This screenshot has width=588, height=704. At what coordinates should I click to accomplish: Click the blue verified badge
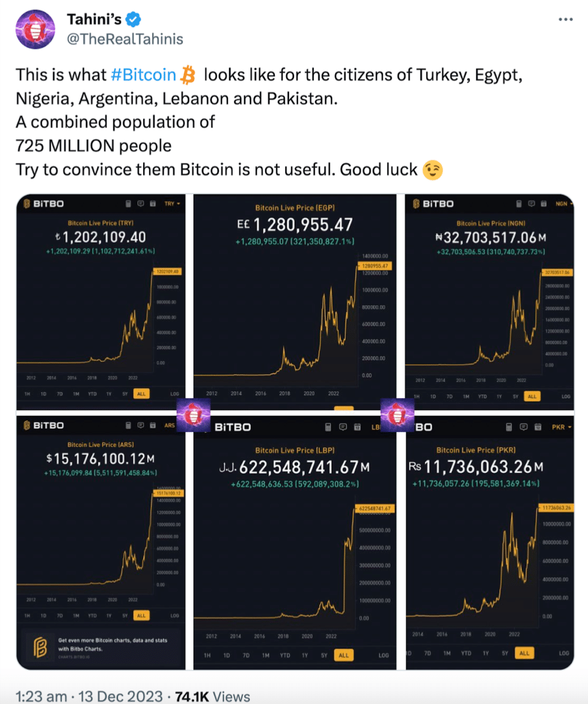point(133,19)
